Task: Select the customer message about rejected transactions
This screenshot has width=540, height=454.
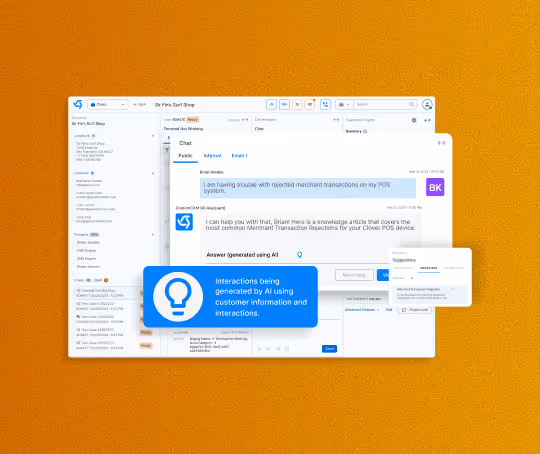Action: pos(308,188)
